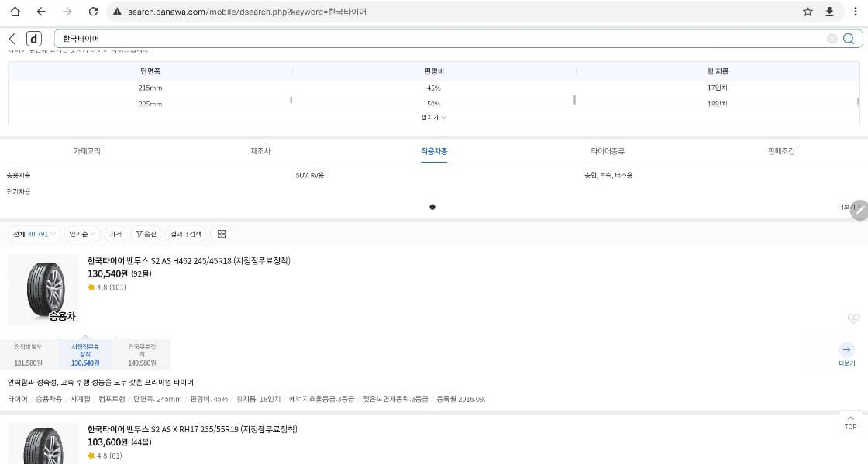The height and width of the screenshot is (464, 868).
Task: Select 전국무료장착 149,980원 price option
Action: (143, 355)
